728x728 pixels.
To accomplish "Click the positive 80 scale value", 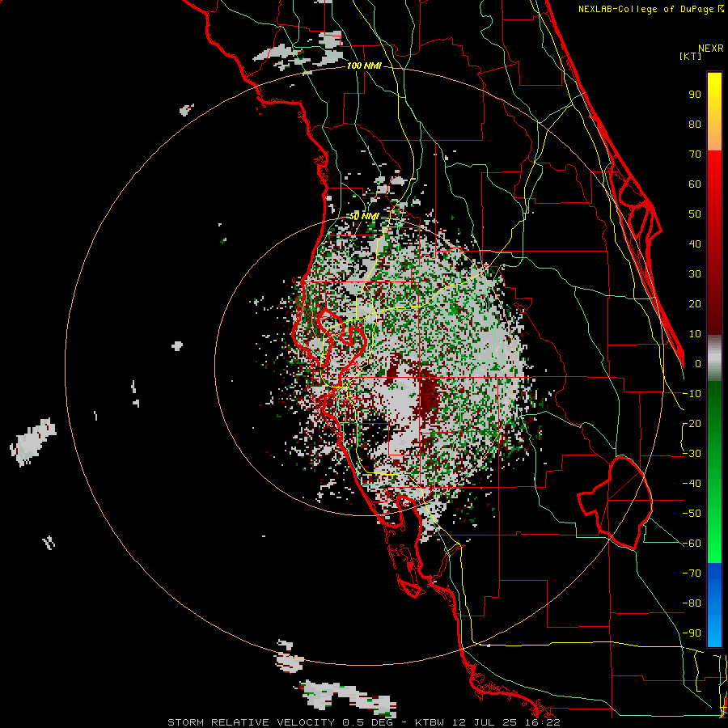I will 695,124.
